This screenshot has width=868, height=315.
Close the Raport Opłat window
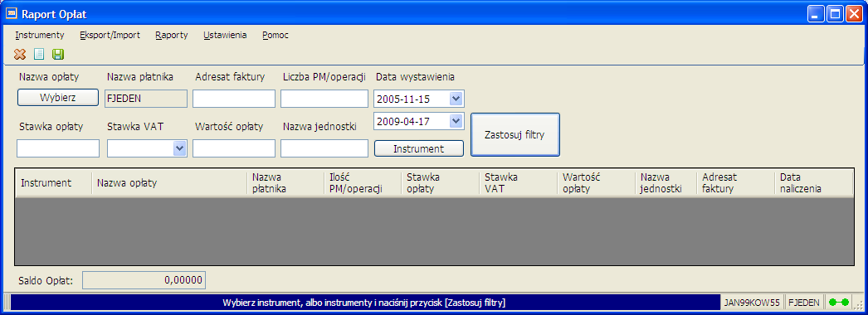(854, 13)
